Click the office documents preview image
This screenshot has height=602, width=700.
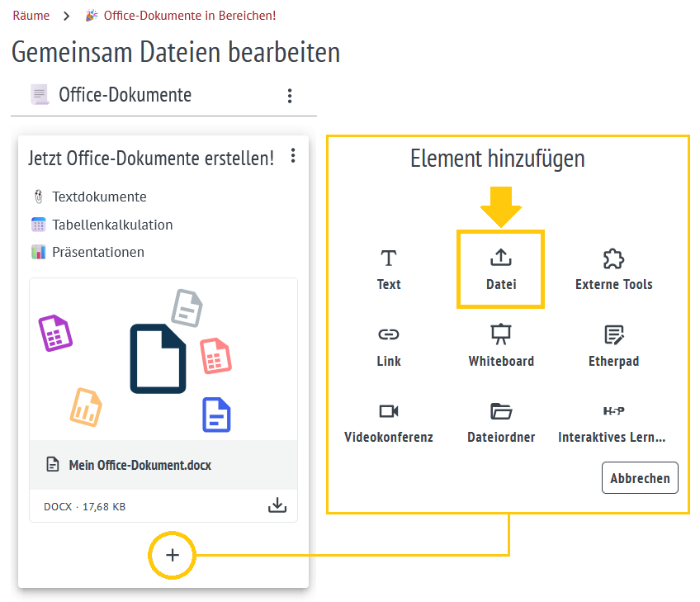(x=163, y=360)
